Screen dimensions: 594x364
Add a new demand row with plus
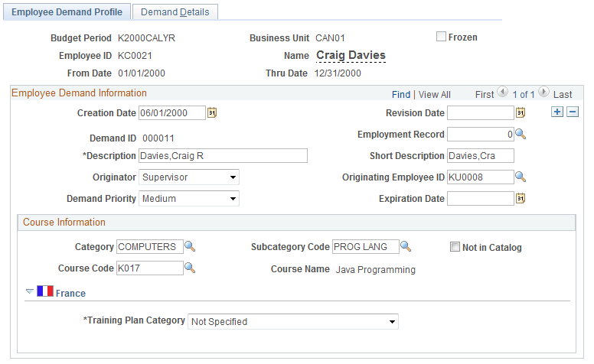557,112
